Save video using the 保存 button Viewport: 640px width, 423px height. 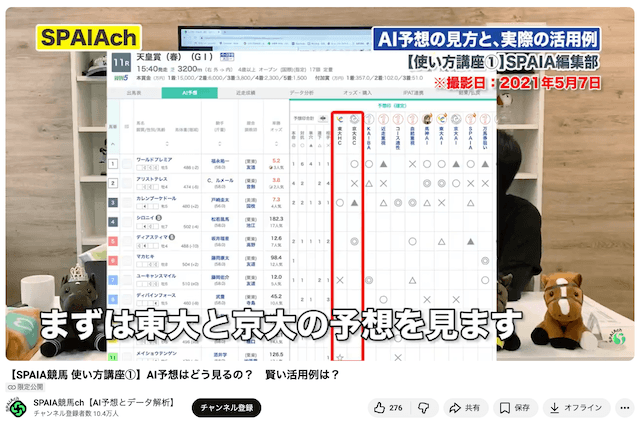click(515, 407)
